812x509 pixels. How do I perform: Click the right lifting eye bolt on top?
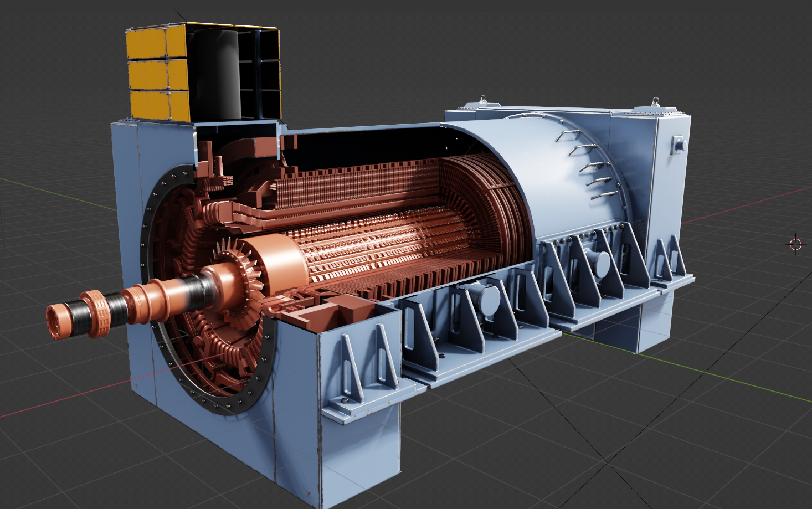tap(656, 102)
